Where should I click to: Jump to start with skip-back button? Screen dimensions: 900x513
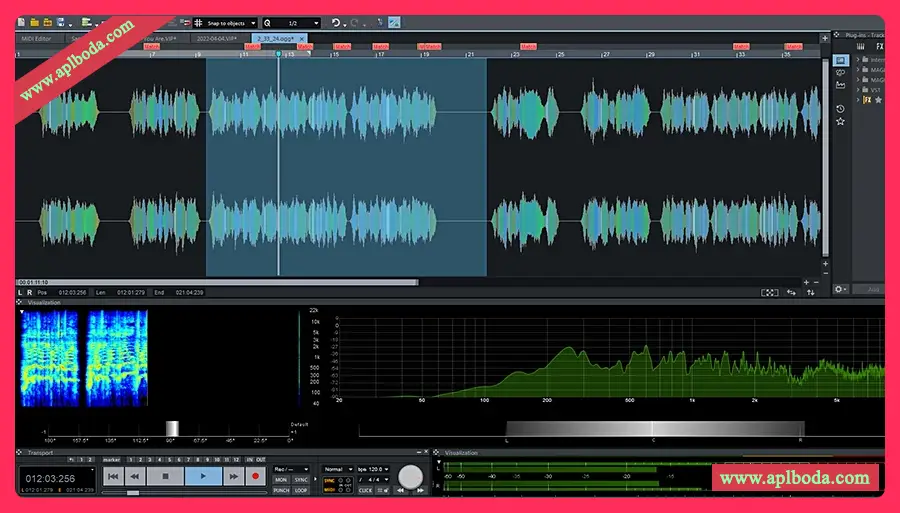pos(113,477)
